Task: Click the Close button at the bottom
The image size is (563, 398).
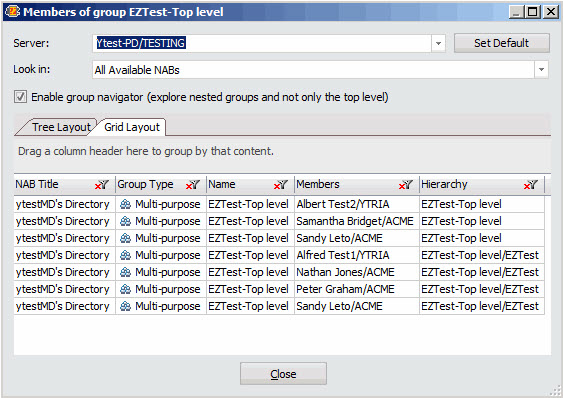Action: coord(283,374)
